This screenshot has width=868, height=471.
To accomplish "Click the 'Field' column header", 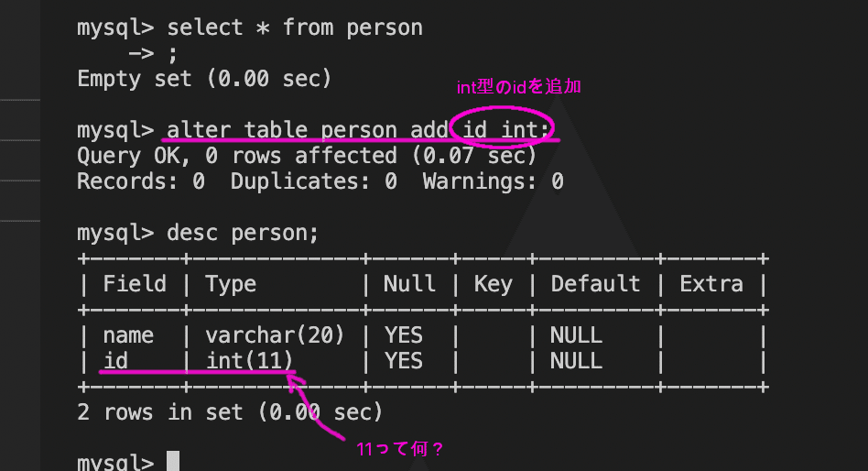I will click(x=135, y=284).
